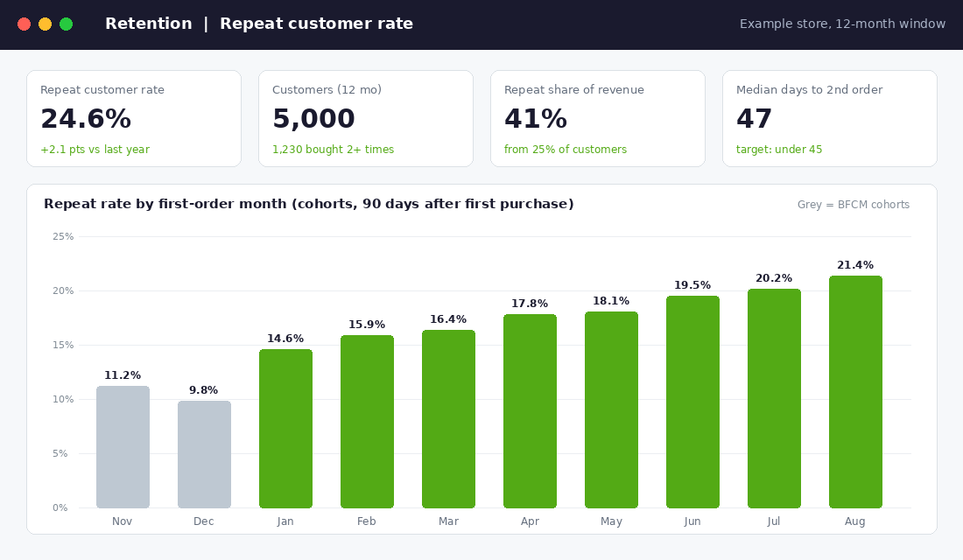Image resolution: width=963 pixels, height=560 pixels.
Task: Click the green Feb cohort bar
Action: (368, 421)
